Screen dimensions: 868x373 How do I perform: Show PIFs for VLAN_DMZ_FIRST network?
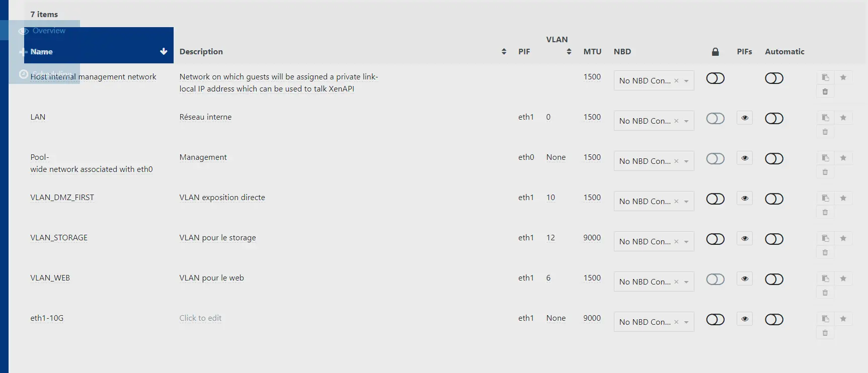pos(745,199)
